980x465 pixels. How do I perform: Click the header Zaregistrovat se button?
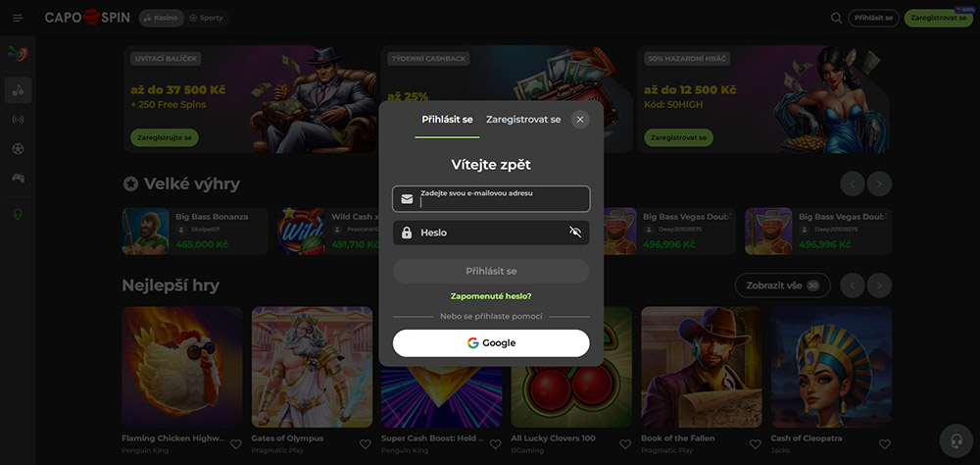[x=938, y=19]
